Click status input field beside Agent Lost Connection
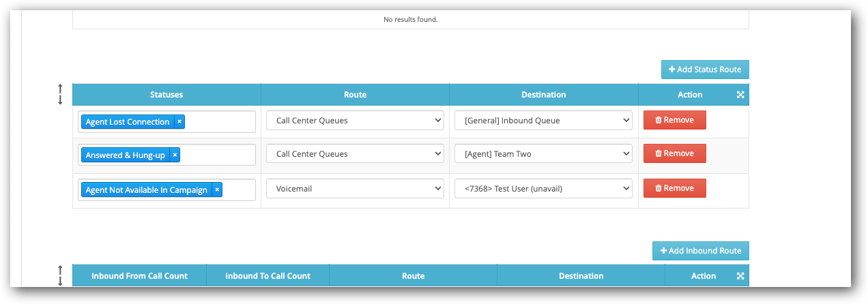868x304 pixels. pyautogui.click(x=218, y=122)
